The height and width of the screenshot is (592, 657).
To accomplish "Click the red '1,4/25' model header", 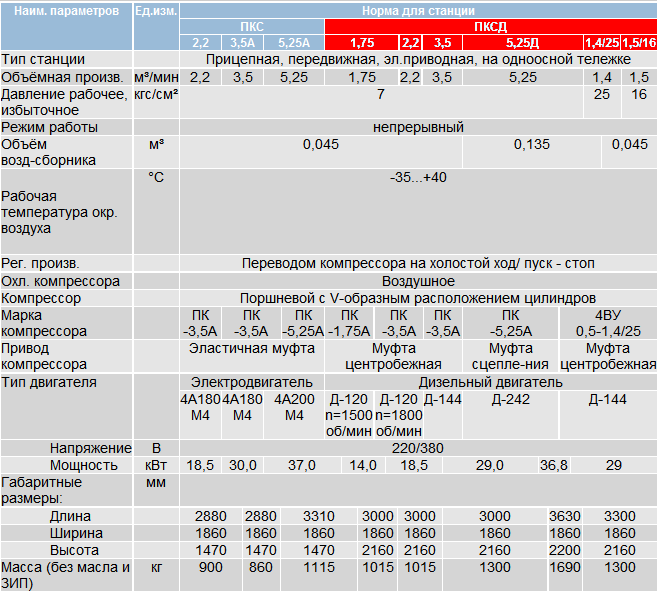I will click(602, 43).
